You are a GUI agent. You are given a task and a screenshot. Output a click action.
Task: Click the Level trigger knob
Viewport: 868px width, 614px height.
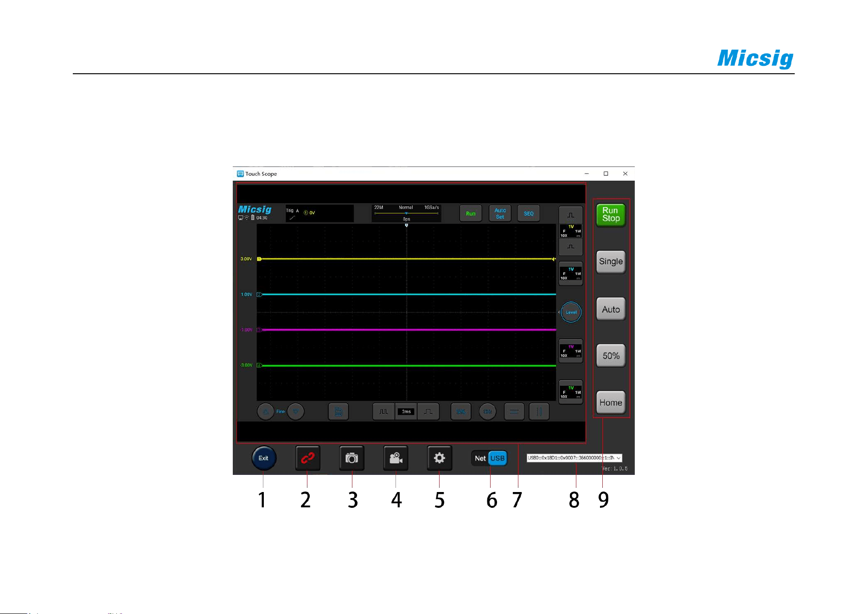(571, 312)
